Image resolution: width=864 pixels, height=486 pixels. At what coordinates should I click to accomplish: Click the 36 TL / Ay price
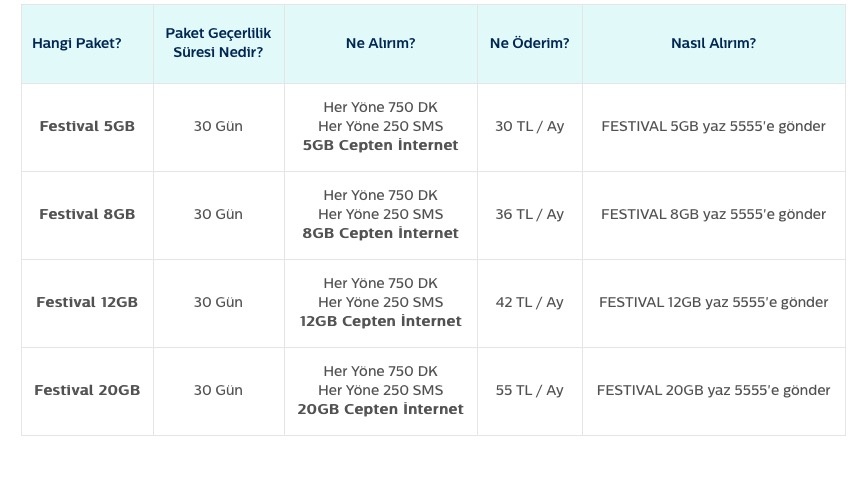[529, 214]
